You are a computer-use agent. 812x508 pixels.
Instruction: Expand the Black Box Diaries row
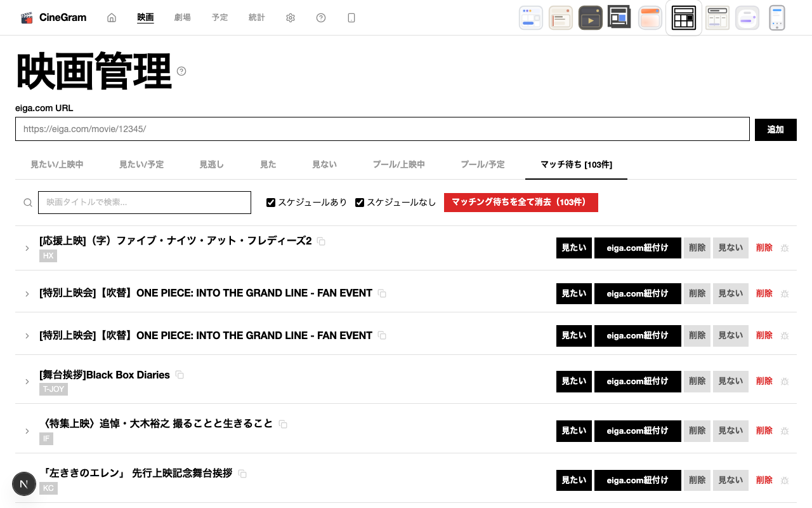[27, 381]
